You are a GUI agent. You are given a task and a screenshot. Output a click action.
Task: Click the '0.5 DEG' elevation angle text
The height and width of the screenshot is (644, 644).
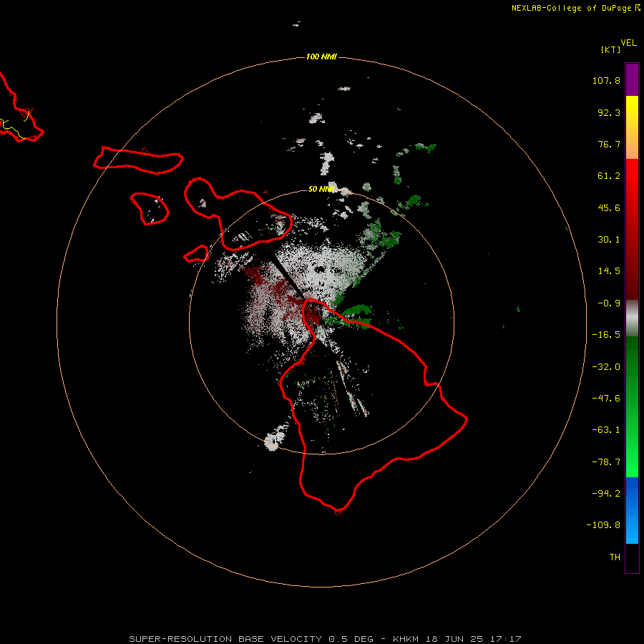point(351,639)
